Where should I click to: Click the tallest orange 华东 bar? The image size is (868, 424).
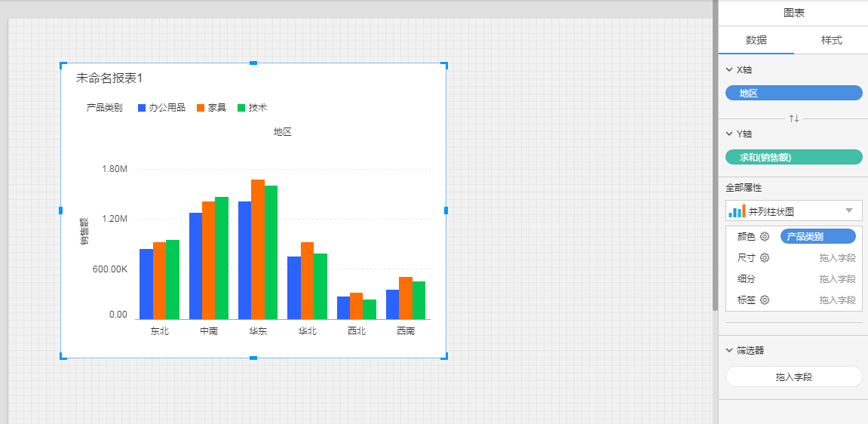pos(258,249)
